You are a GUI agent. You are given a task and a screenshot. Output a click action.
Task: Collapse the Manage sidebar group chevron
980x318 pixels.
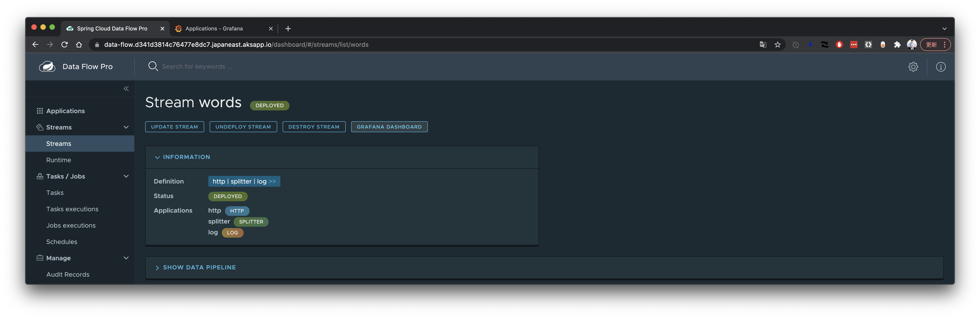coord(126,258)
